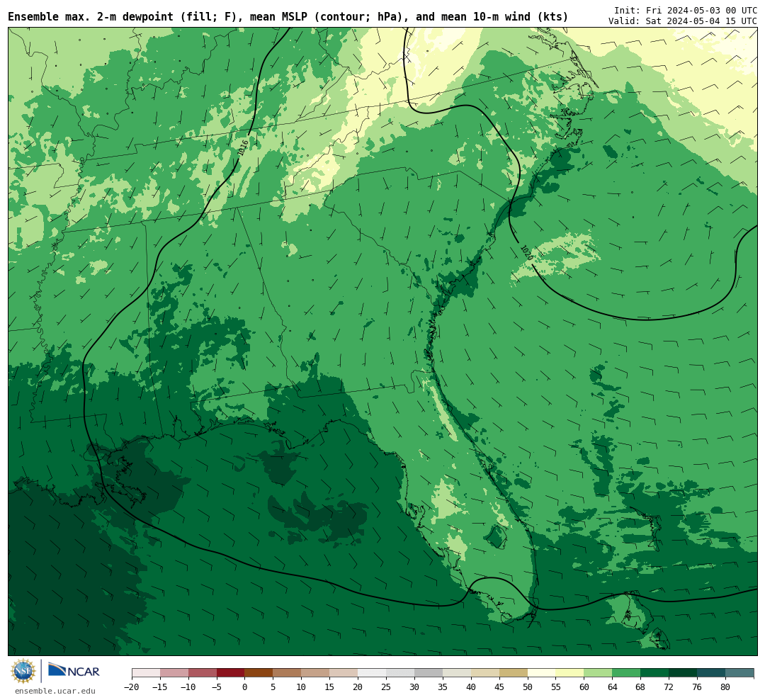
Task: Click the map title text
Action: 288,17
